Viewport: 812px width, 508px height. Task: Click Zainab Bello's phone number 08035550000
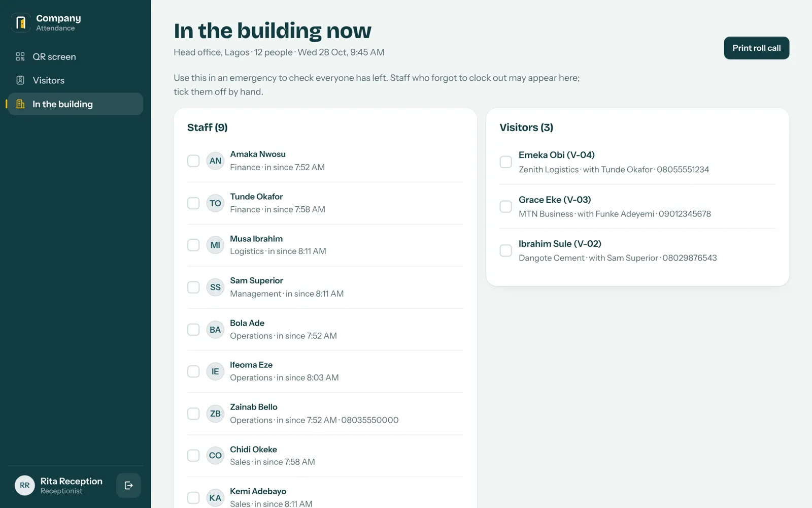[x=370, y=420]
